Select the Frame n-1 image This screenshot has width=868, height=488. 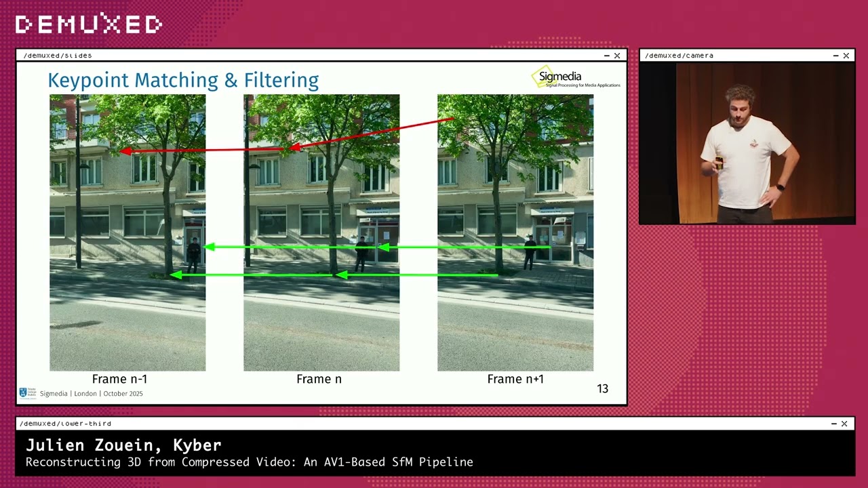[127, 232]
